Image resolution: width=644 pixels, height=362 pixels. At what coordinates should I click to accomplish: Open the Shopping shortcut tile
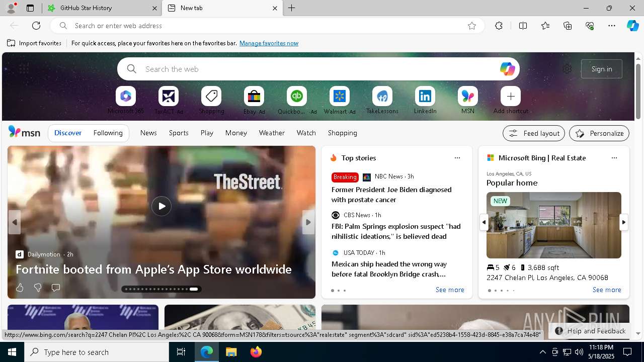[211, 96]
